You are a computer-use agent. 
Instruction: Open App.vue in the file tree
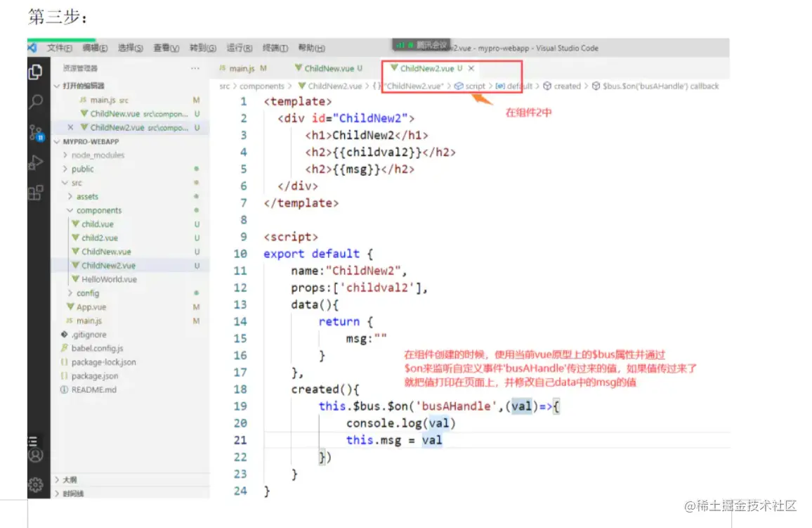click(x=91, y=307)
